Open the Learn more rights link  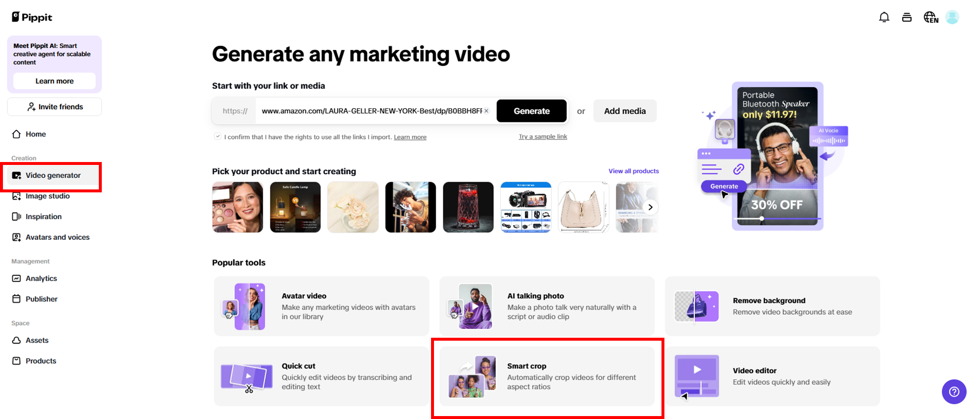pyautogui.click(x=410, y=137)
